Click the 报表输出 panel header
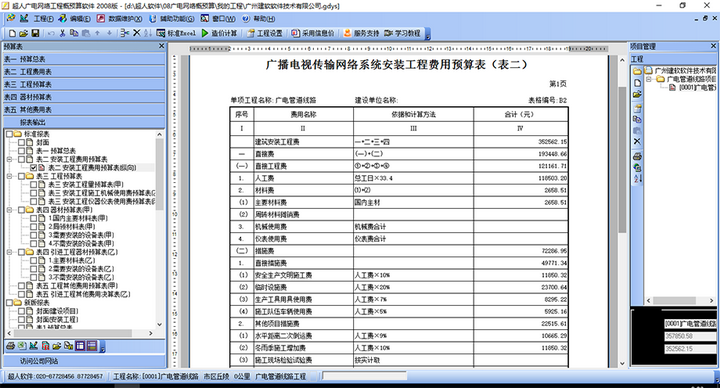This screenshot has width=720, height=388. pyautogui.click(x=84, y=122)
